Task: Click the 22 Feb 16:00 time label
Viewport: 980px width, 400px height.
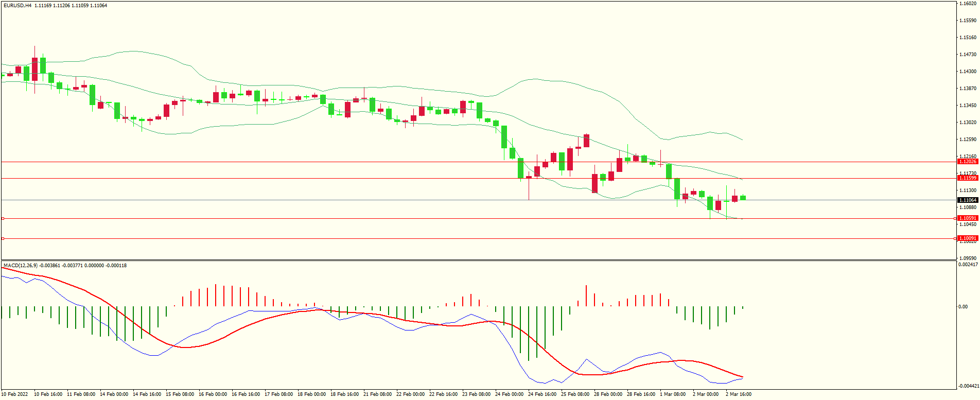Action: coord(443,394)
